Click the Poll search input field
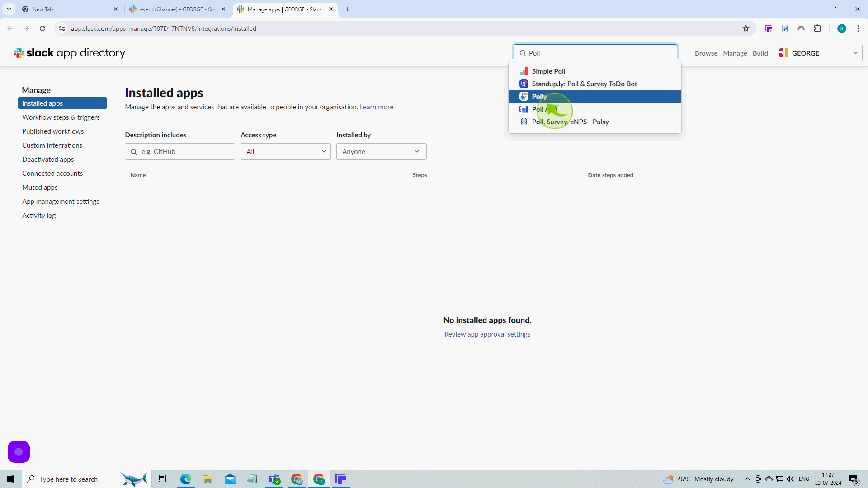 coord(597,53)
